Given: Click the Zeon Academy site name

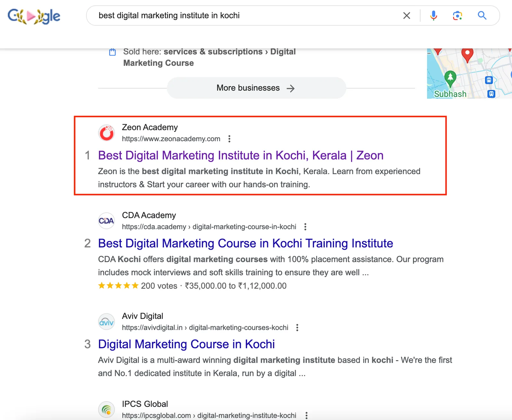Looking at the screenshot, I should (150, 127).
